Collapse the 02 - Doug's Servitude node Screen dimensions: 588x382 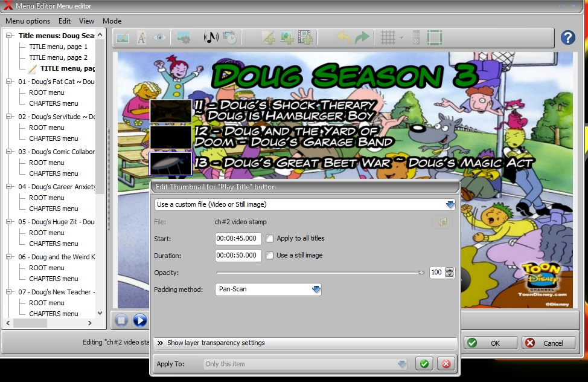pos(9,117)
